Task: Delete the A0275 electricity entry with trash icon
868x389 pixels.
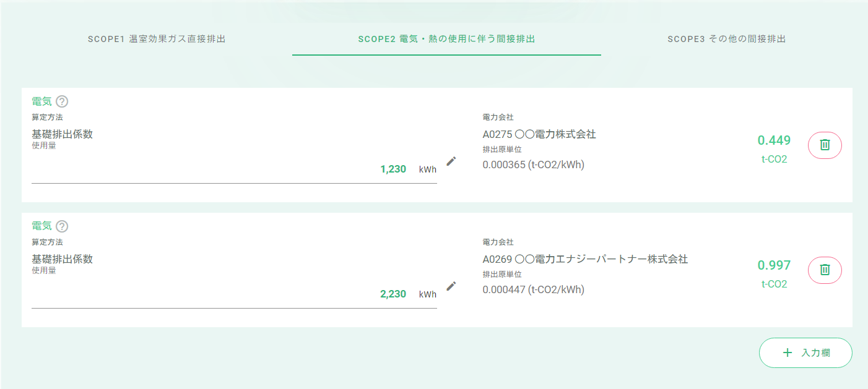Action: tap(825, 145)
